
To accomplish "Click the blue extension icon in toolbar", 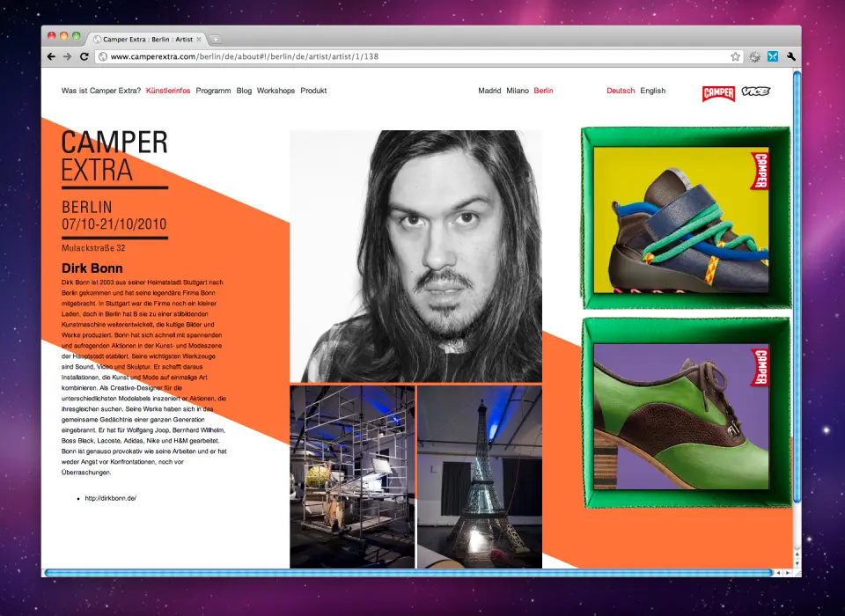I will 773,56.
